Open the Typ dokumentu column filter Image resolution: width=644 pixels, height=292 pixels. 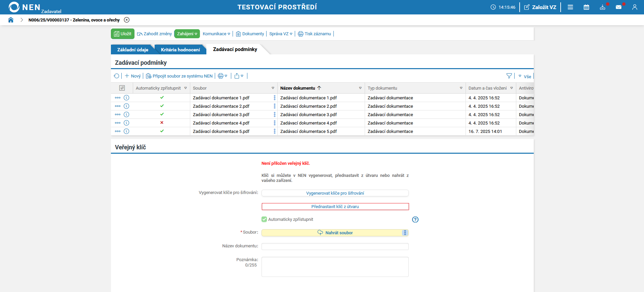(461, 88)
